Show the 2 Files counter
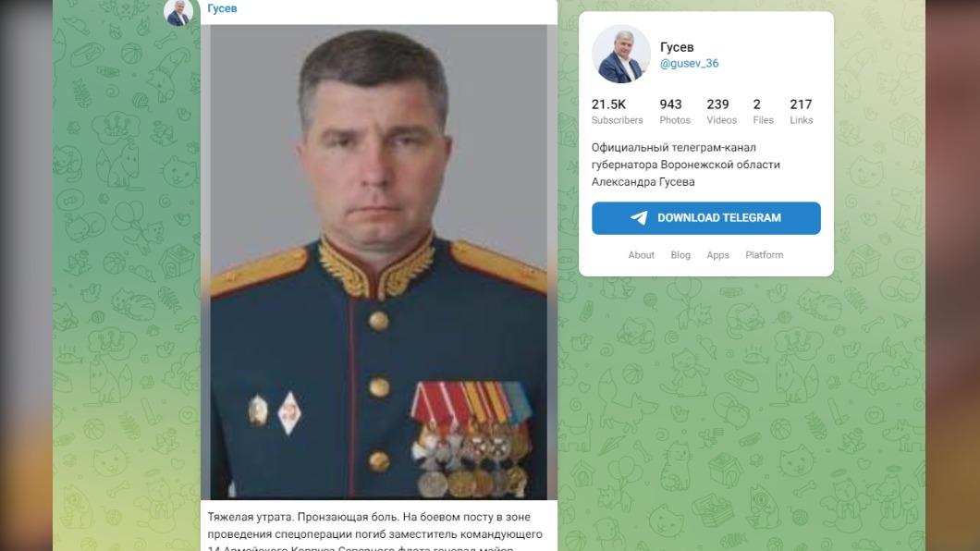 [x=763, y=111]
